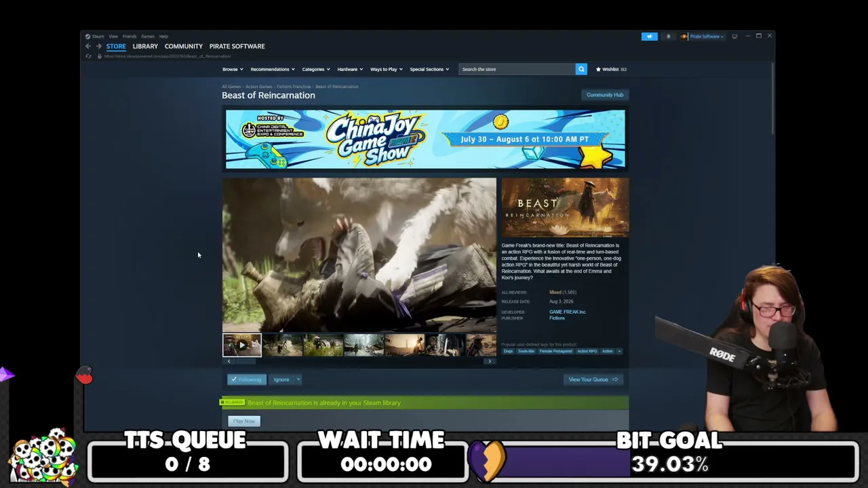Select the second media screenshot thumbnail
The height and width of the screenshot is (488, 868).
tap(283, 345)
